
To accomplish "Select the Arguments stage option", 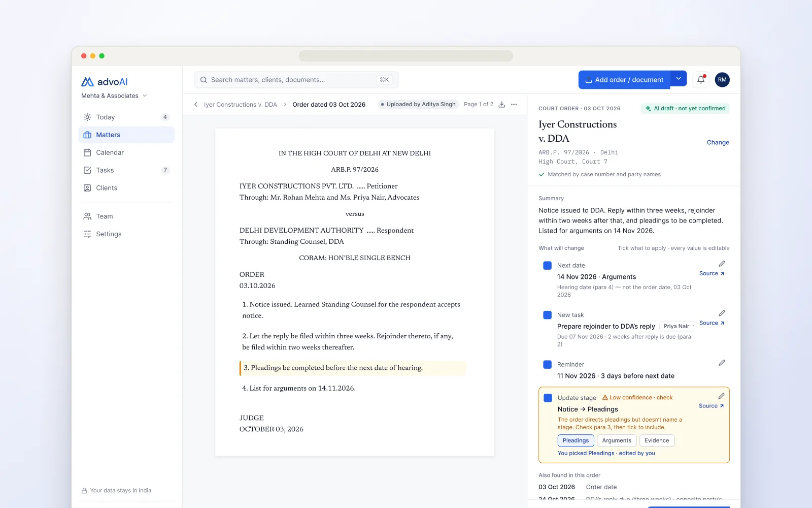I will pyautogui.click(x=617, y=440).
